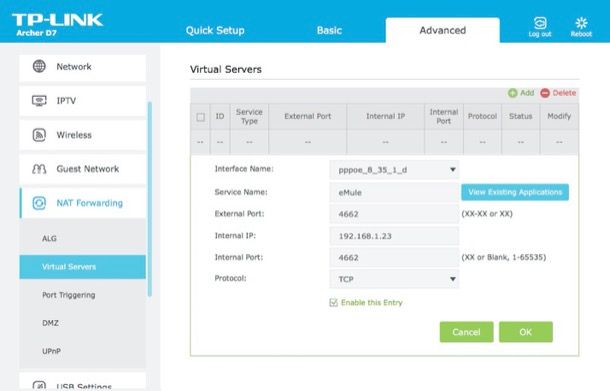Open the IPTV menu label
The height and width of the screenshot is (391, 610).
(66, 101)
